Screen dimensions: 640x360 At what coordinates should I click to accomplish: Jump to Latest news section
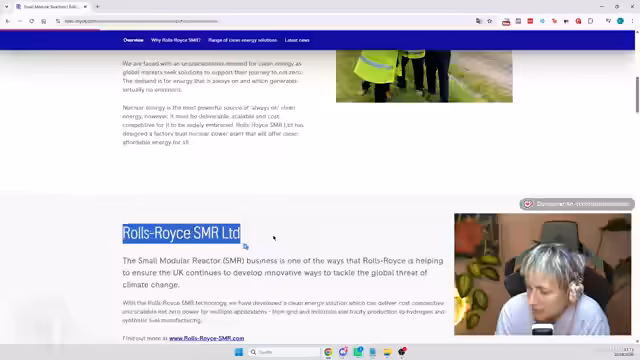coord(297,40)
